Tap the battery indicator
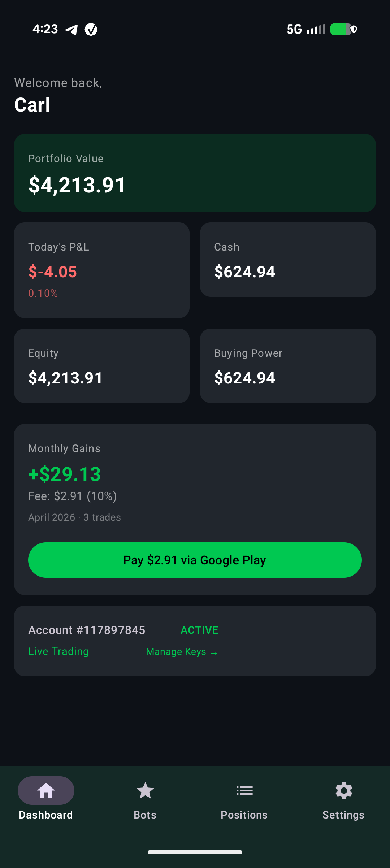This screenshot has height=868, width=390. (341, 29)
